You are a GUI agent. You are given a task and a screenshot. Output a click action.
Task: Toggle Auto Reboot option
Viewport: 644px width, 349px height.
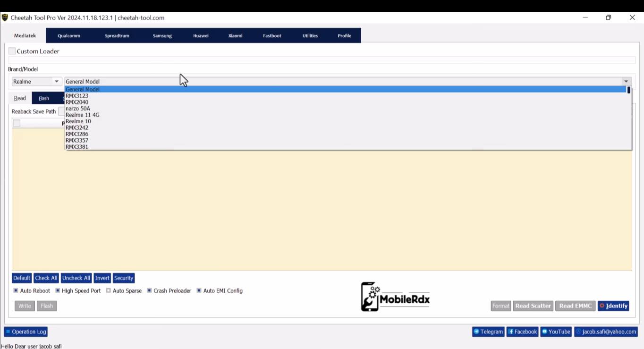point(16,290)
